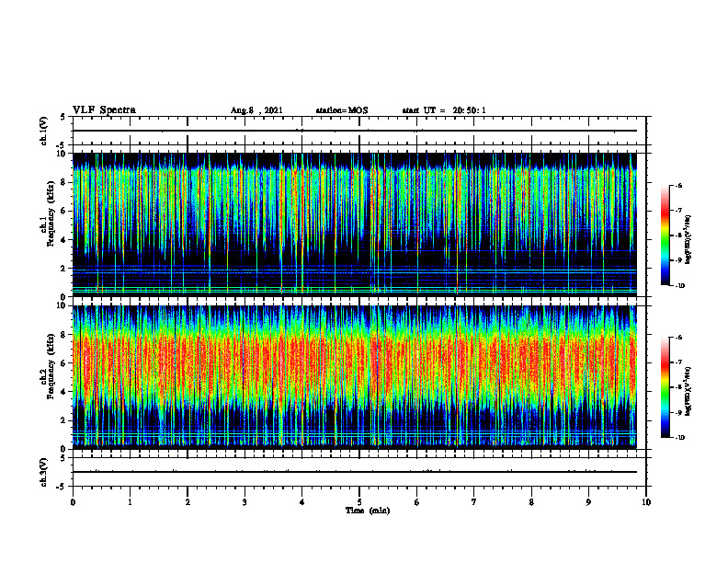Click the ch.2 color scale PSD label

coord(688,391)
